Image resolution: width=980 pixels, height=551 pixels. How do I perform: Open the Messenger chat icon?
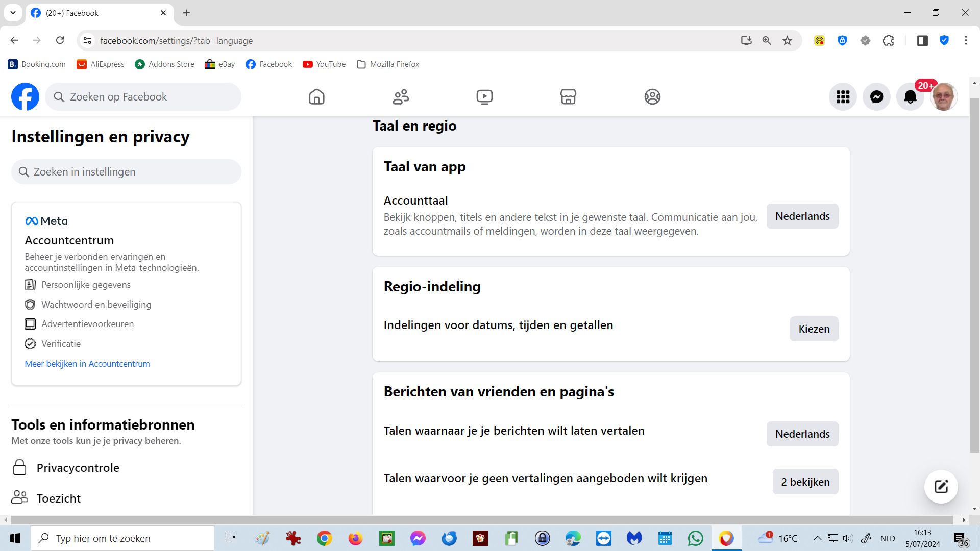876,97
